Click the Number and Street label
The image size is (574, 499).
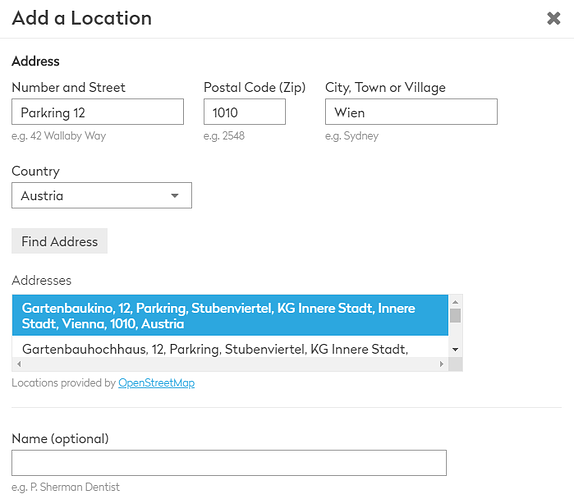coord(68,87)
